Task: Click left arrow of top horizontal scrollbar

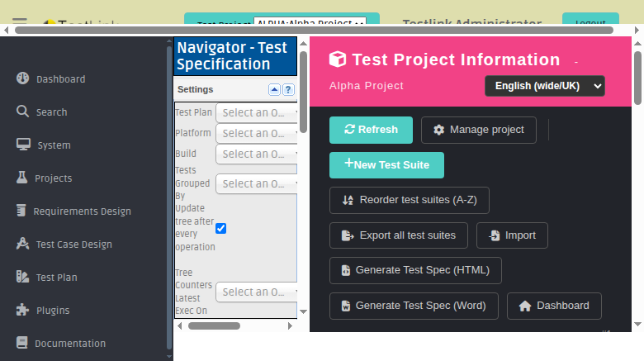Action: [x=6, y=30]
